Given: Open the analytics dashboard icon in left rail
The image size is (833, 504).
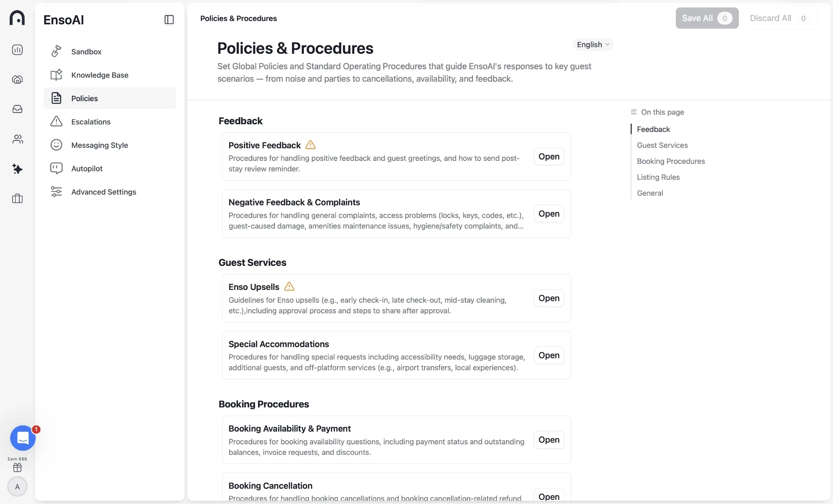Looking at the screenshot, I should pyautogui.click(x=17, y=50).
